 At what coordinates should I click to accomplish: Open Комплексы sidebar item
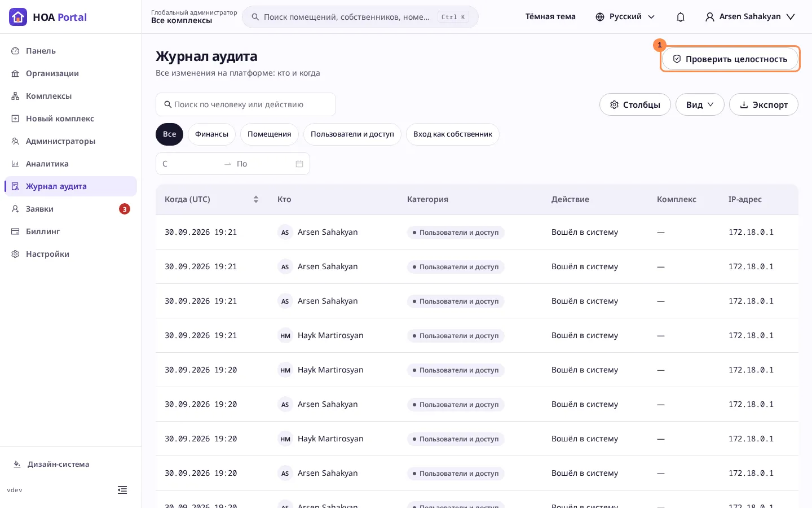pos(70,96)
